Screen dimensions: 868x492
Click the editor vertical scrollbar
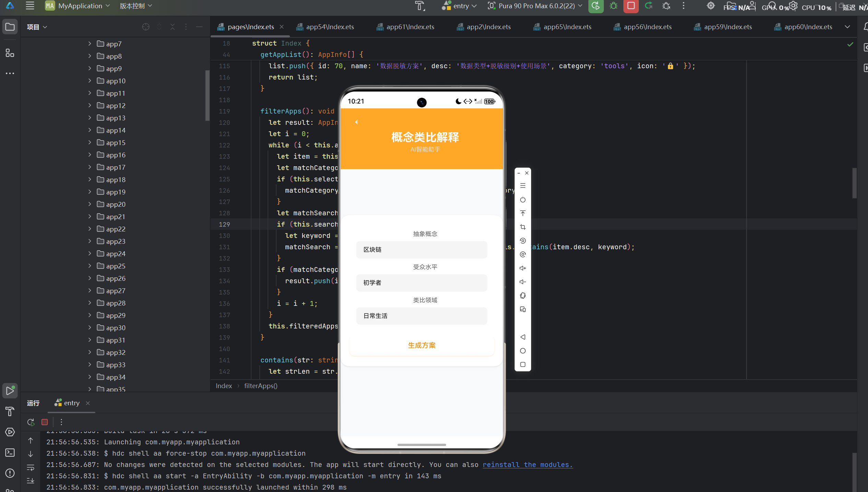[x=854, y=183]
